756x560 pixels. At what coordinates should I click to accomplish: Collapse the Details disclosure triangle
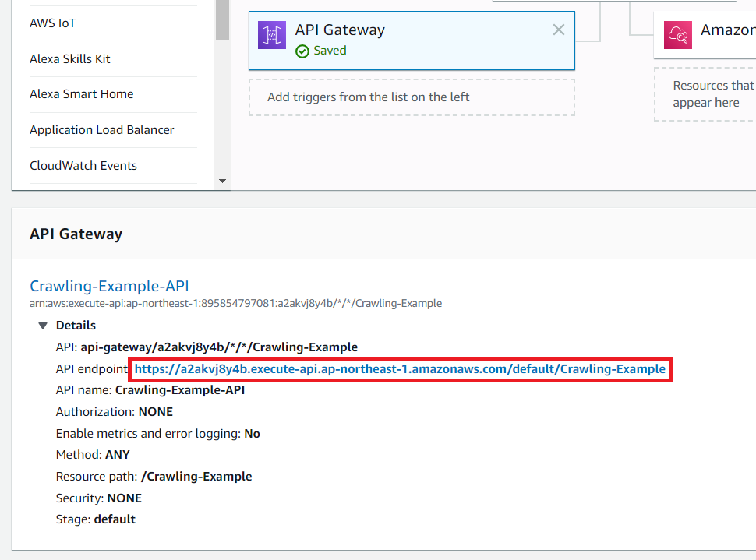tap(43, 326)
